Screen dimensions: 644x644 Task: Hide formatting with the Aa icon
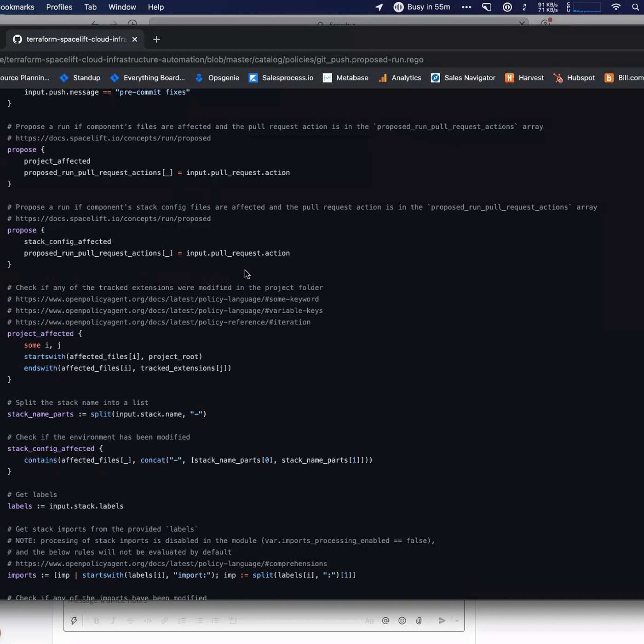pos(369,621)
